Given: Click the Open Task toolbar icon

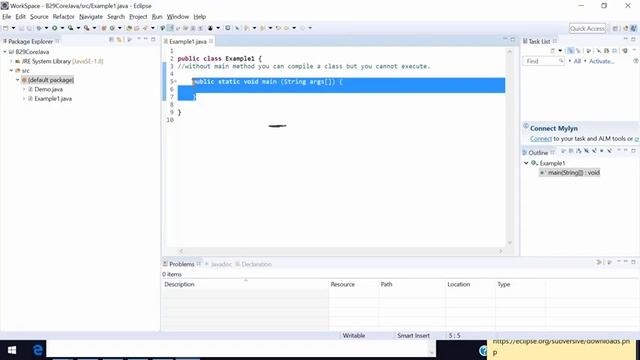Looking at the screenshot, I should click(137, 28).
